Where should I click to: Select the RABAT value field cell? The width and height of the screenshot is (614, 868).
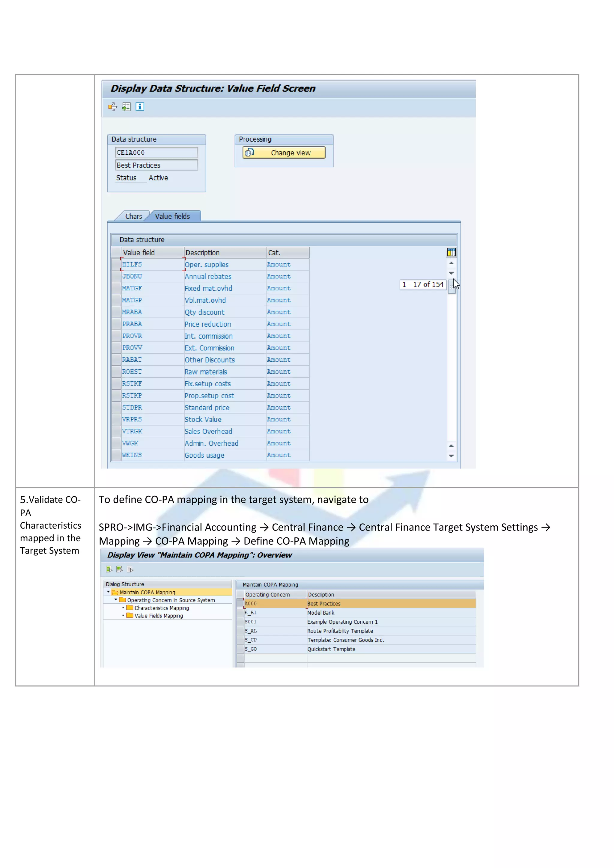point(152,360)
